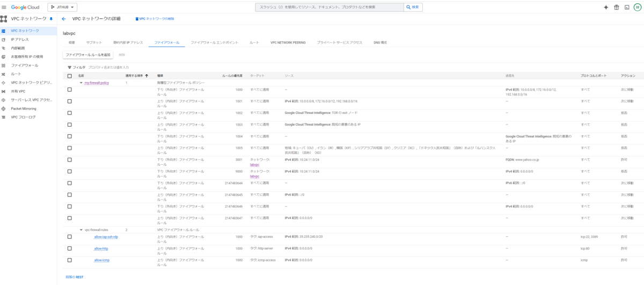Check the allow-http rule checkbox

click(69, 249)
